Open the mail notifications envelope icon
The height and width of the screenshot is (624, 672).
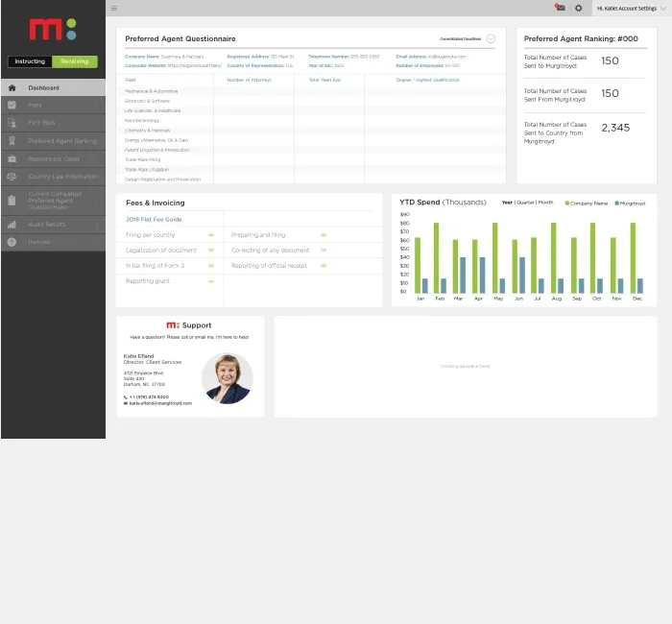click(560, 8)
